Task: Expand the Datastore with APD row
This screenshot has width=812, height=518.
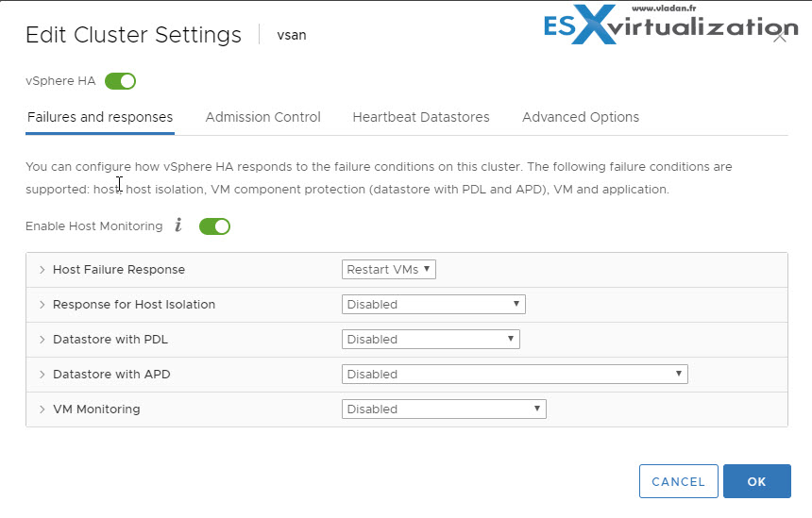Action: click(x=42, y=375)
